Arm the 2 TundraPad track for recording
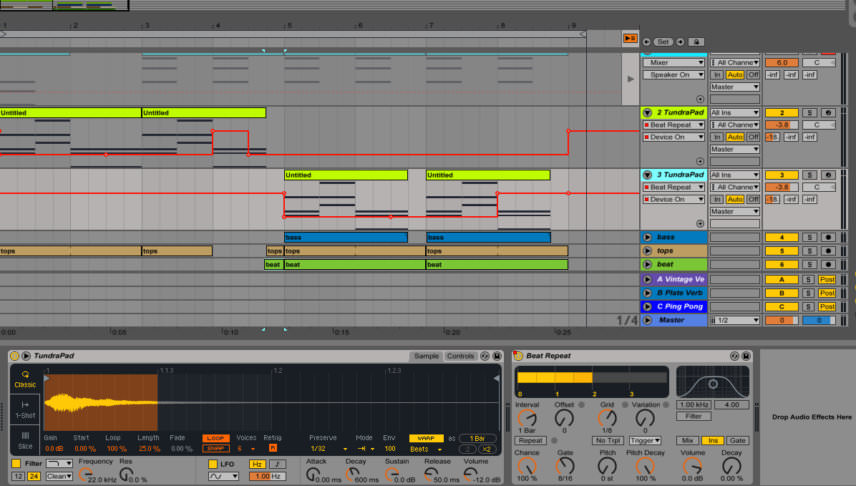The width and height of the screenshot is (856, 486). click(828, 112)
